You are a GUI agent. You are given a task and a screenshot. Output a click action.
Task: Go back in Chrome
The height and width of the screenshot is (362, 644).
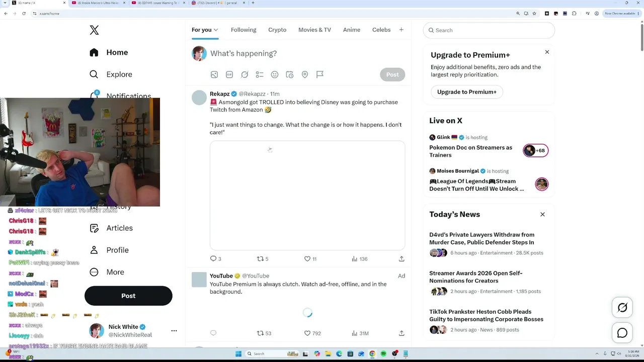point(6,14)
